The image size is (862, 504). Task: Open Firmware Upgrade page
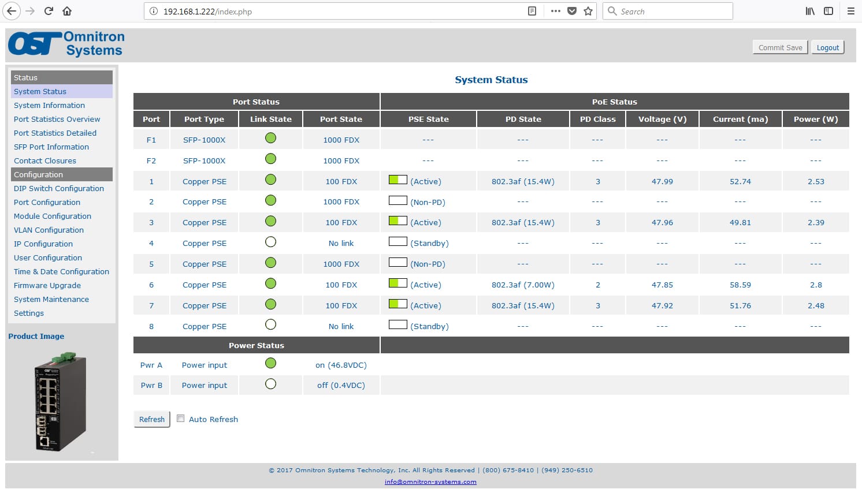[47, 285]
